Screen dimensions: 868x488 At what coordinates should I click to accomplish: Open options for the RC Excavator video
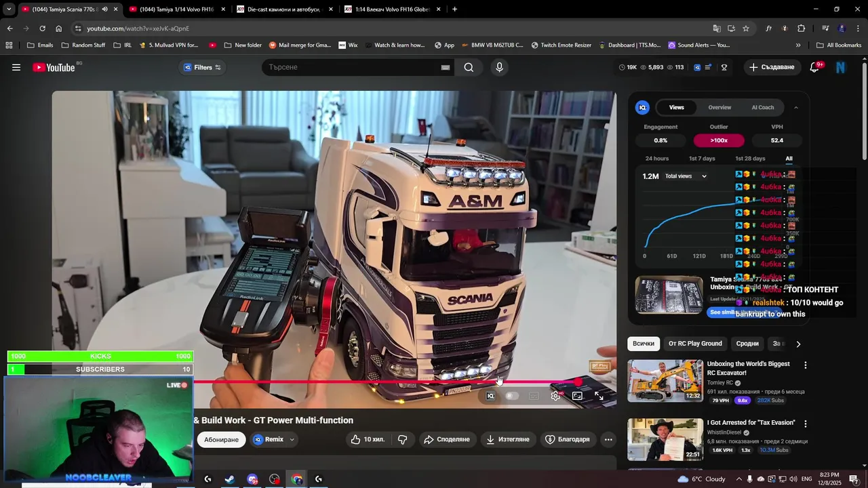pyautogui.click(x=805, y=365)
